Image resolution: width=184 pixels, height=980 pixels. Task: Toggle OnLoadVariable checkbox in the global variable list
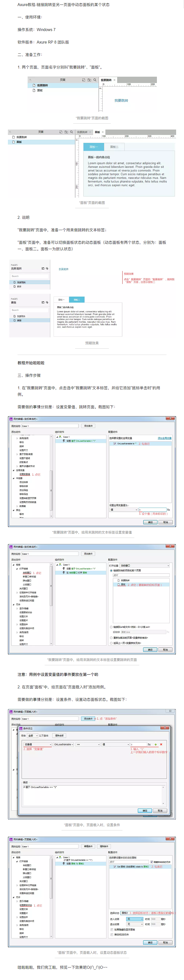(115, 444)
